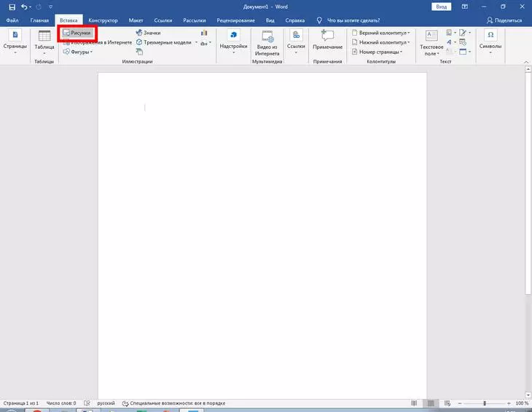Viewport: 532px width, 412px height.
Task: Insert a Примечание comment
Action: (327, 40)
